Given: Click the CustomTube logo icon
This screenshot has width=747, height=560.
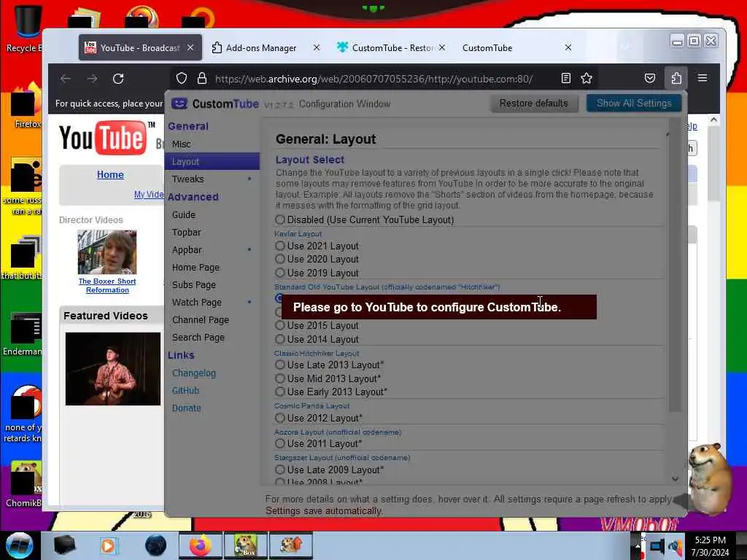Looking at the screenshot, I should pyautogui.click(x=179, y=104).
